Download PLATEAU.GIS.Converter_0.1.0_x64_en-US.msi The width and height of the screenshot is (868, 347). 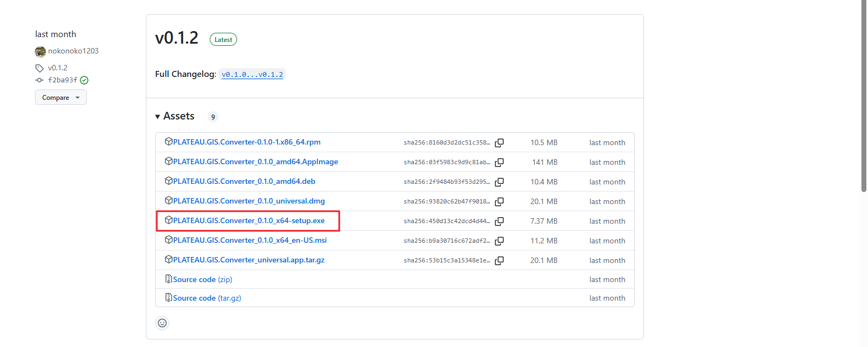tap(250, 240)
